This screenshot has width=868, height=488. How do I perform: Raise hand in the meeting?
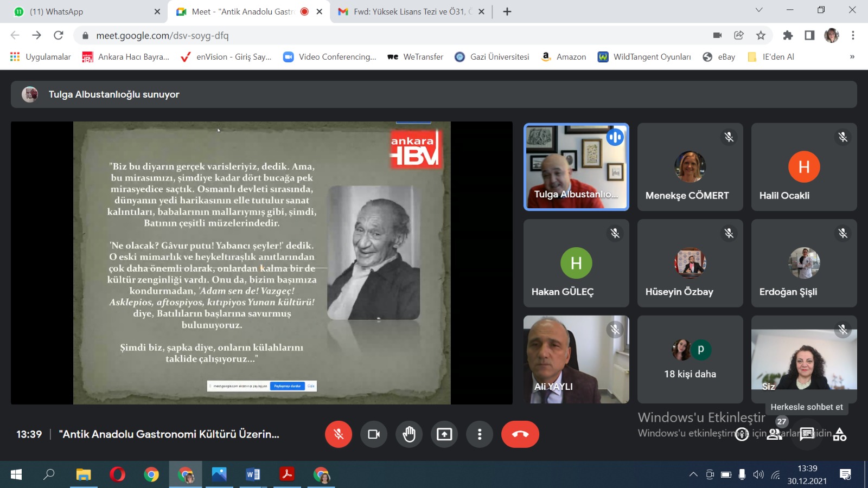(409, 434)
